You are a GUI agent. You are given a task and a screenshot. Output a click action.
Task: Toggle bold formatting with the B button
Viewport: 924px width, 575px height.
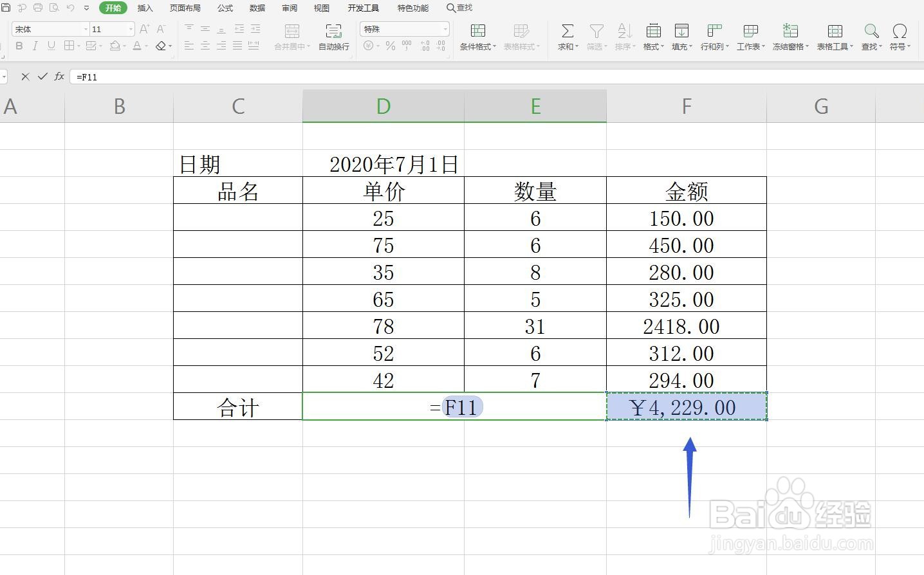click(19, 46)
